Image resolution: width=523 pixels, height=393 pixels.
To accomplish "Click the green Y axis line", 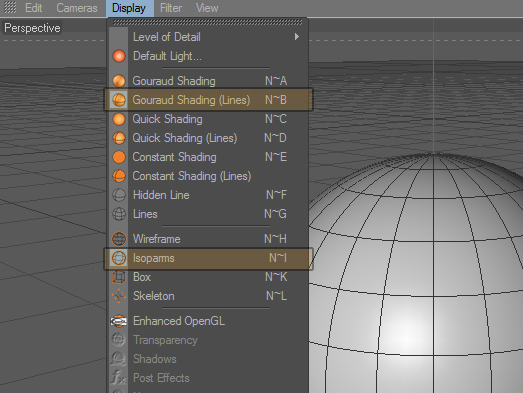I will click(434, 86).
